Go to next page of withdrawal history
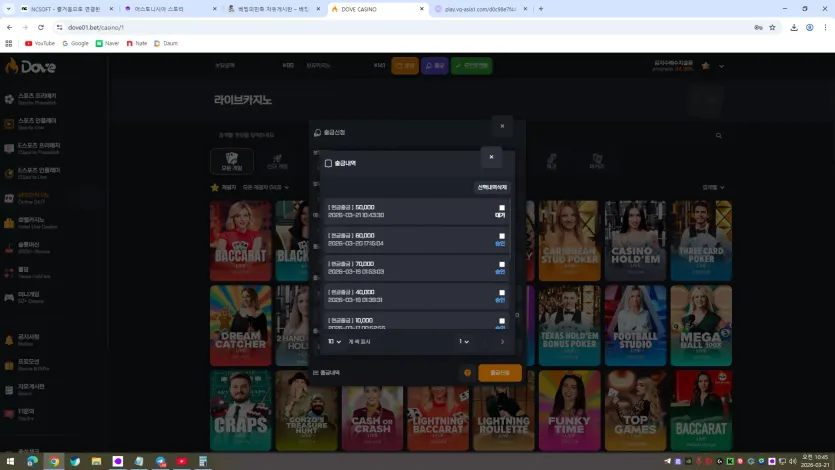Screen dimensions: 835x470 (x=502, y=342)
